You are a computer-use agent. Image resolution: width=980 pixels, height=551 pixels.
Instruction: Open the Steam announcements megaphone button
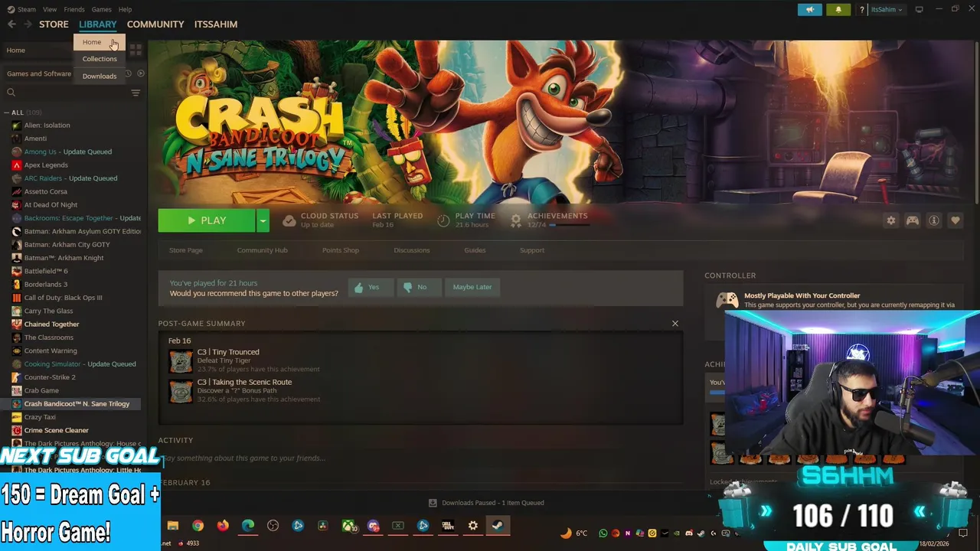click(810, 9)
